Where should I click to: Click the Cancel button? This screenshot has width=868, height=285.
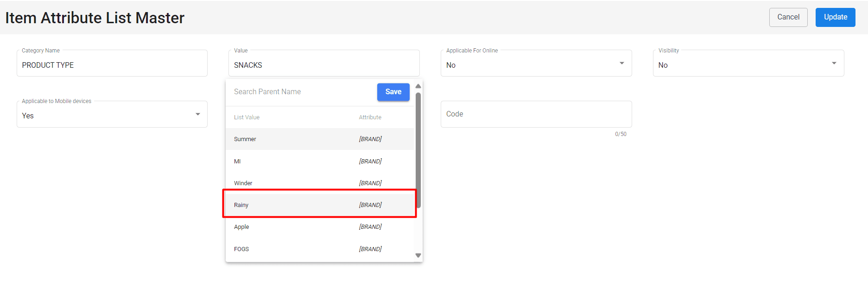[x=788, y=17]
